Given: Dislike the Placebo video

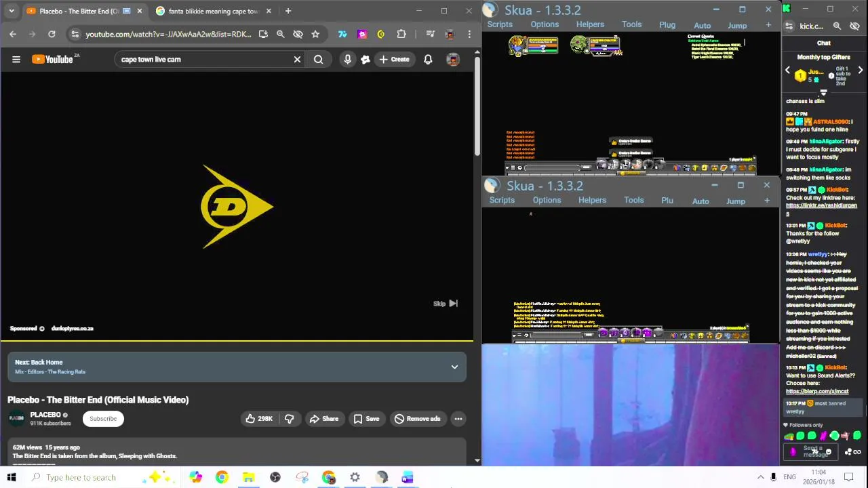Looking at the screenshot, I should click(289, 419).
